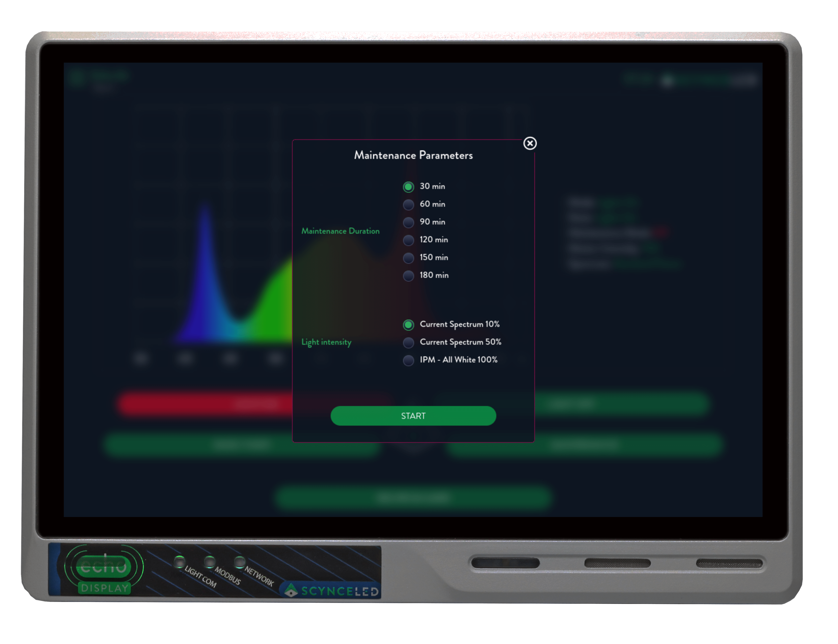838x644 pixels.
Task: Select Current Spectrum 10% intensity
Action: point(408,325)
